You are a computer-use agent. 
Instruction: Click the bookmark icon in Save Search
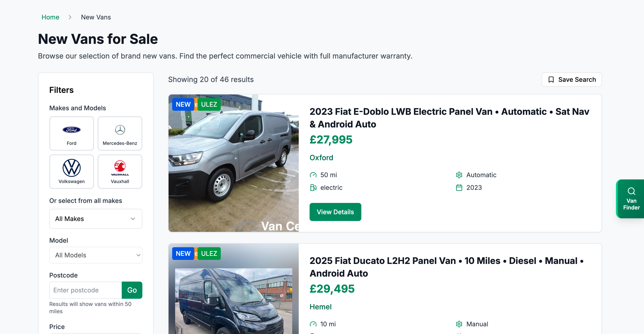tap(551, 80)
